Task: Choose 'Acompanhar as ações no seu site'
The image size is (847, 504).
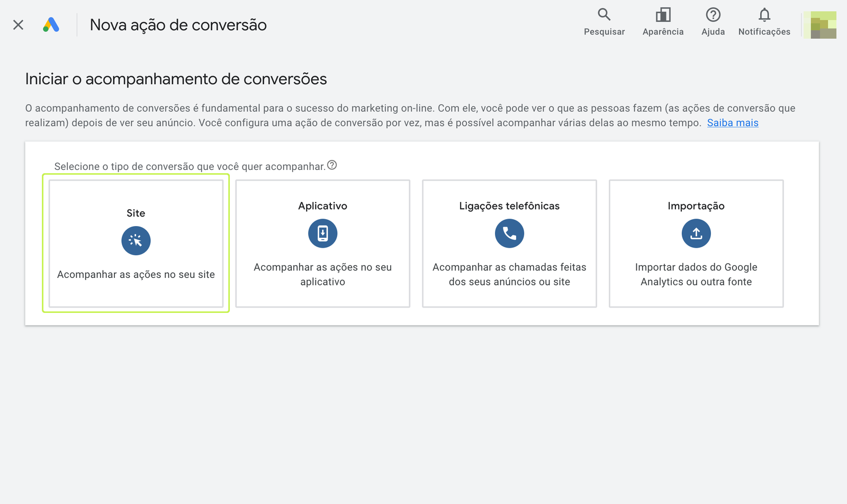Action: (x=136, y=275)
